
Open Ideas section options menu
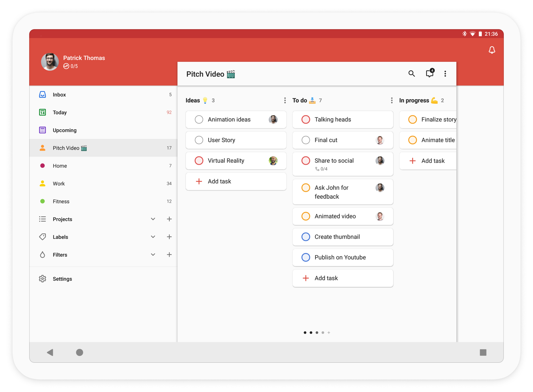[x=285, y=100]
